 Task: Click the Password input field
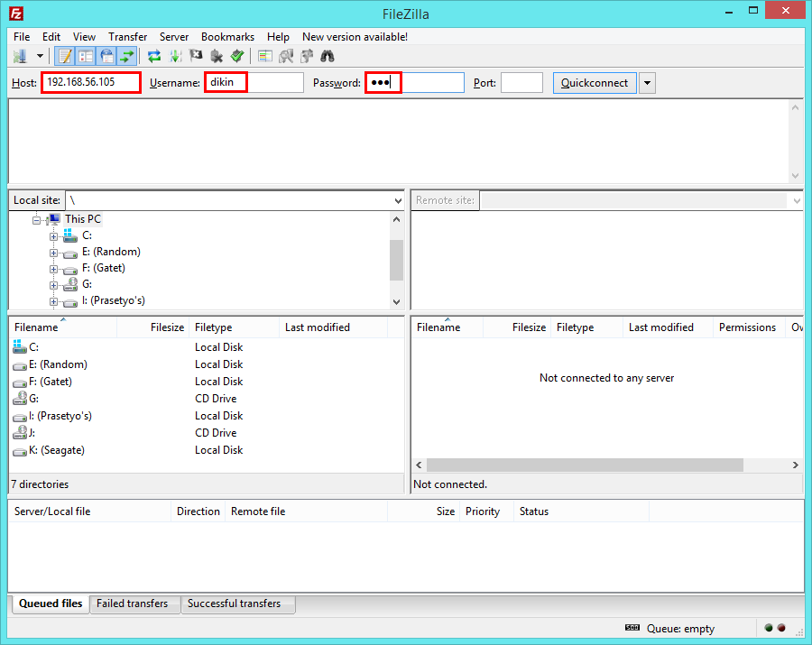click(x=414, y=83)
